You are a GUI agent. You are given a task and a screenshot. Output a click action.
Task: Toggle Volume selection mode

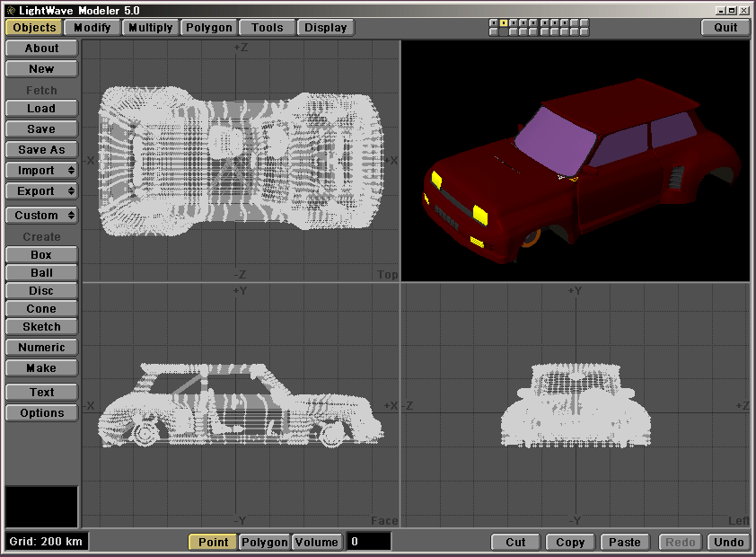[317, 542]
